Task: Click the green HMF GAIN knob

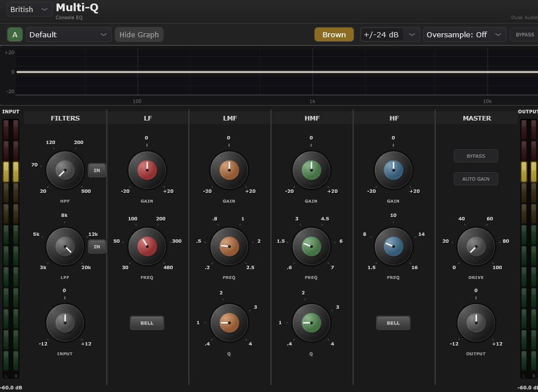Action: click(311, 170)
